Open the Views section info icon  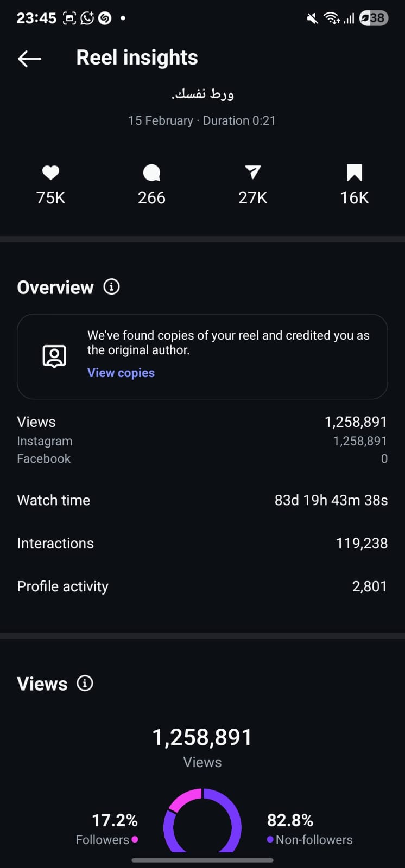pos(85,683)
